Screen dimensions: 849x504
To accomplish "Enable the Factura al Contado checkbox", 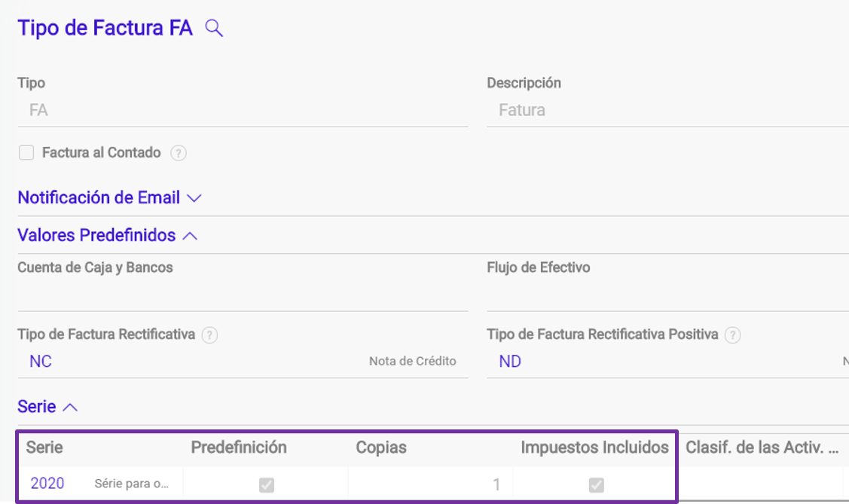I will pyautogui.click(x=26, y=153).
